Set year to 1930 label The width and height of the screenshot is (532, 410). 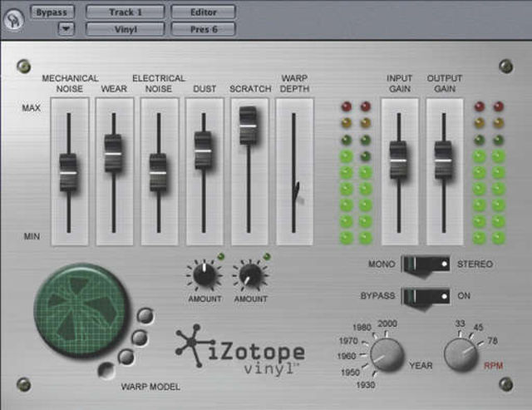[366, 385]
